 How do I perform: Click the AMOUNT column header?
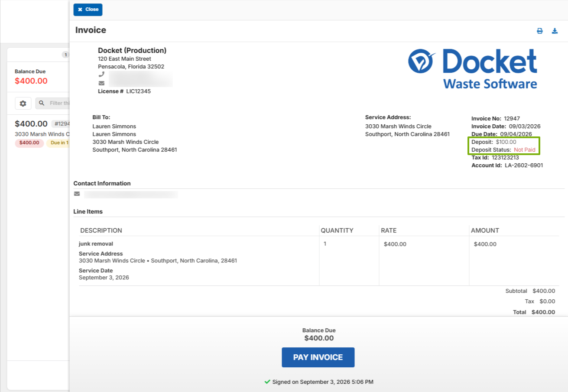pyautogui.click(x=485, y=230)
